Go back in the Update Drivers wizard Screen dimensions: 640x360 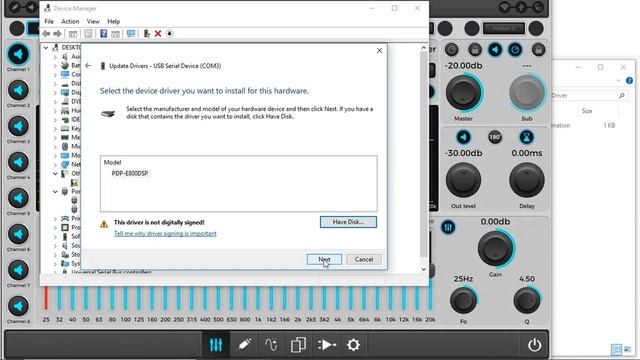click(x=88, y=65)
